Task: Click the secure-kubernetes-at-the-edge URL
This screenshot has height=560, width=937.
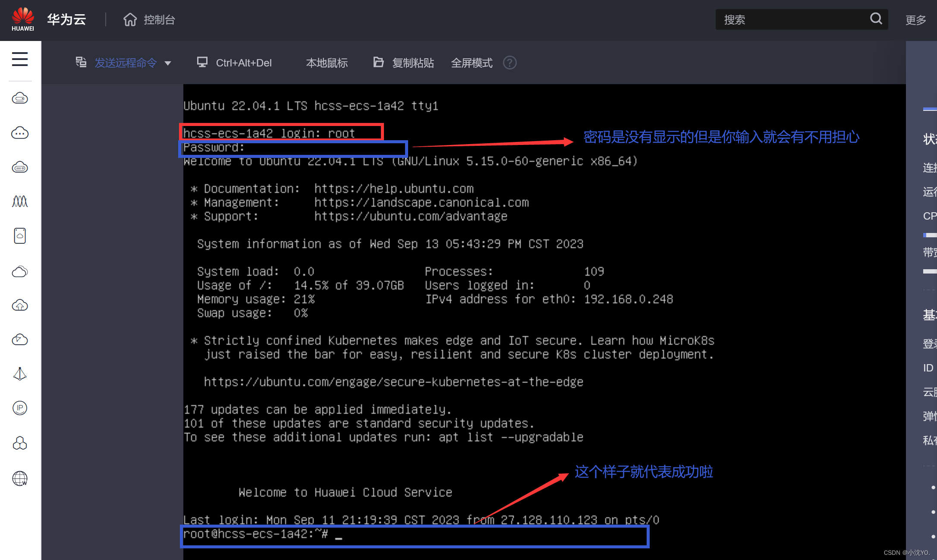Action: point(393,382)
